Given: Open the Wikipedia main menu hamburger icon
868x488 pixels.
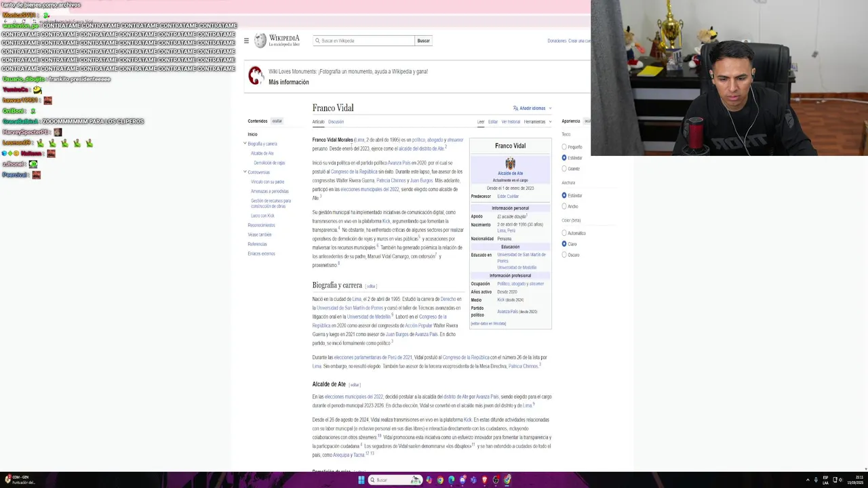Looking at the screenshot, I should 246,41.
